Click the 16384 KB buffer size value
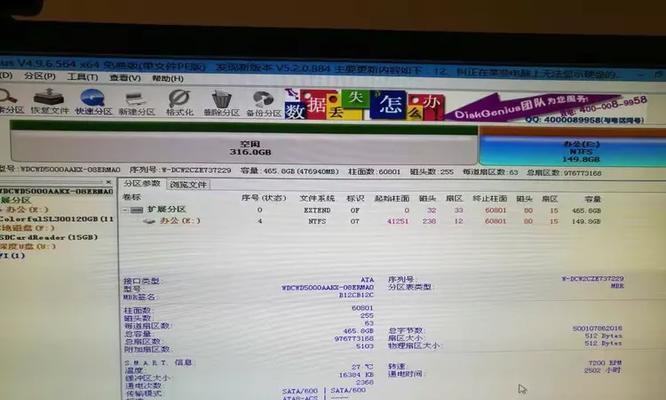This screenshot has height=400, width=666. coord(356,375)
